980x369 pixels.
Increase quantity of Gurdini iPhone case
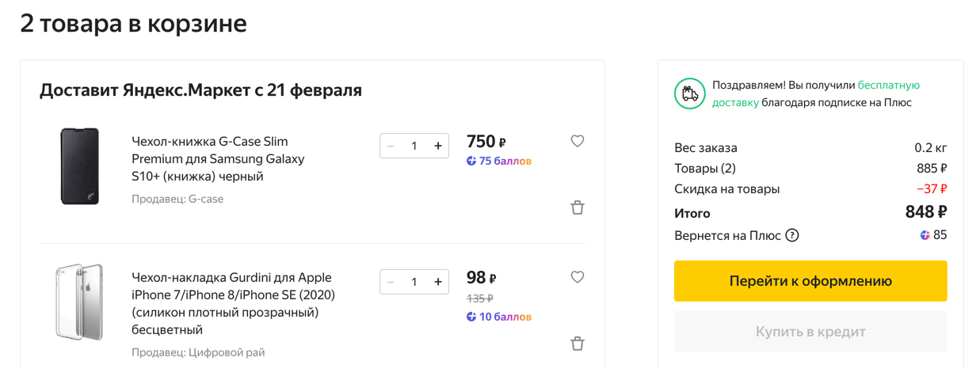pos(437,282)
